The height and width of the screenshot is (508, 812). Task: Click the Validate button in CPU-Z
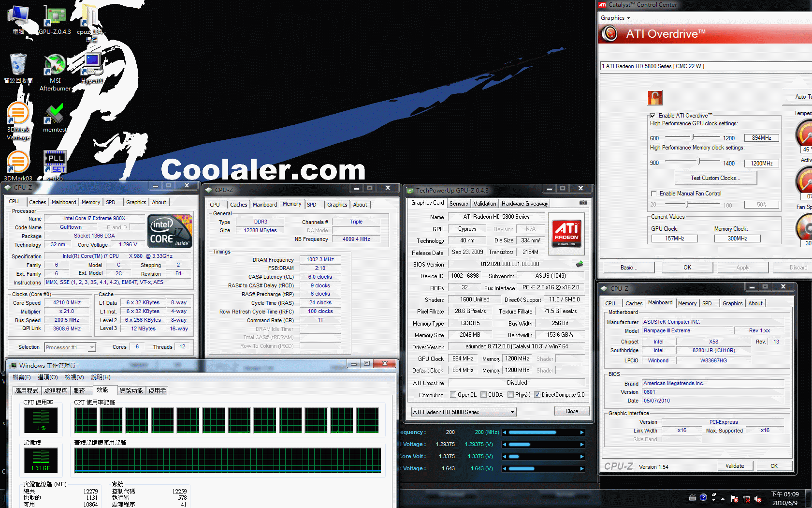(x=735, y=466)
